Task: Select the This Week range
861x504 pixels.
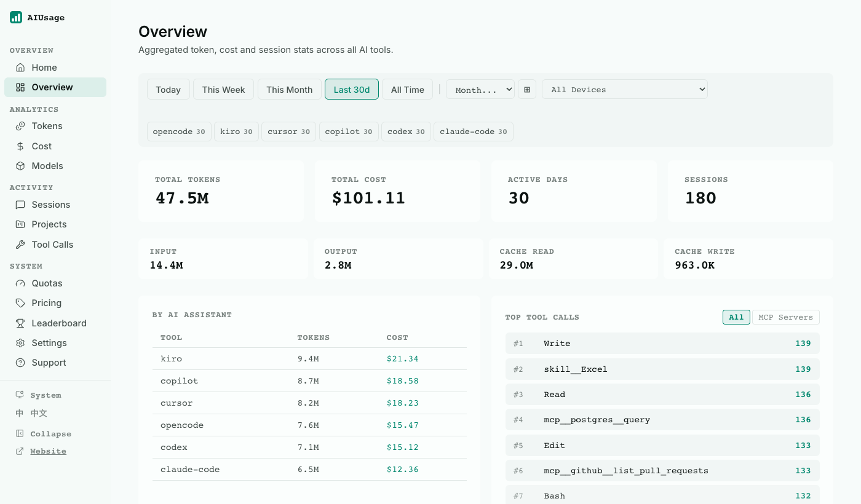Action: click(x=223, y=90)
